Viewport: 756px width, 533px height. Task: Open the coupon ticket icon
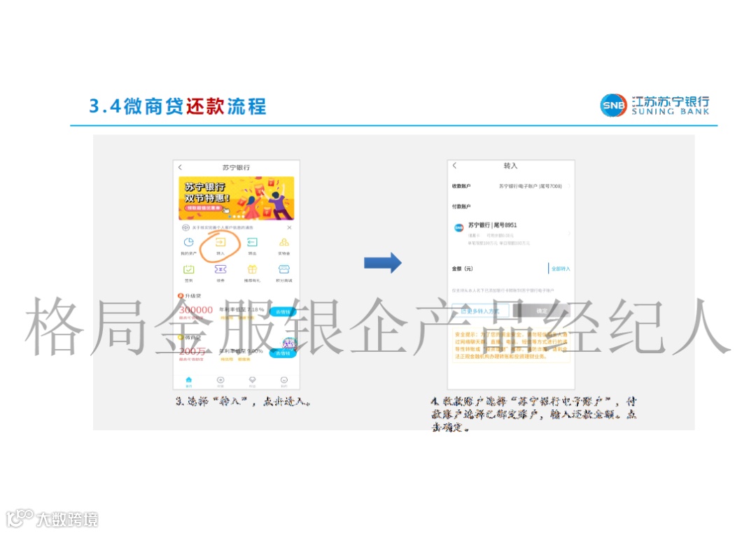click(x=220, y=269)
